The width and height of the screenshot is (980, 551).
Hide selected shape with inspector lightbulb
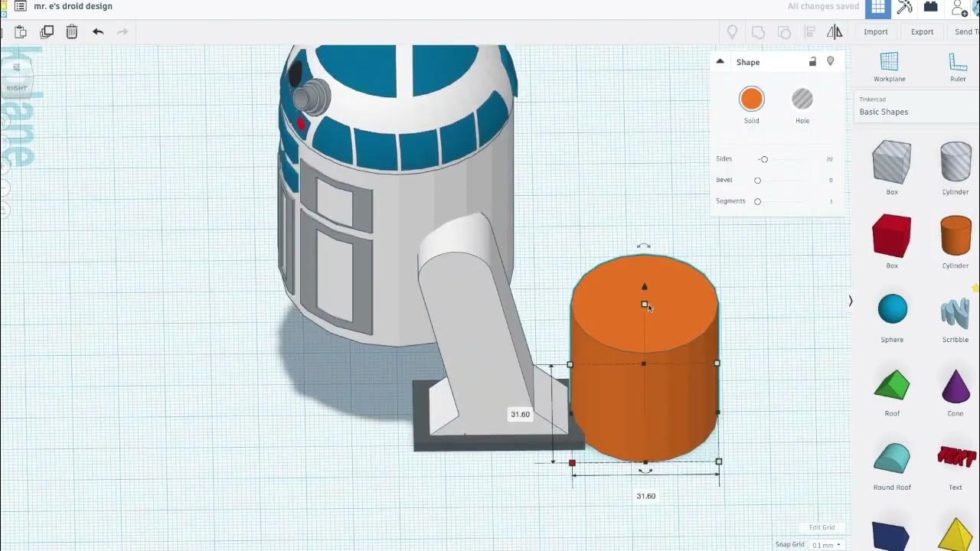(x=831, y=61)
